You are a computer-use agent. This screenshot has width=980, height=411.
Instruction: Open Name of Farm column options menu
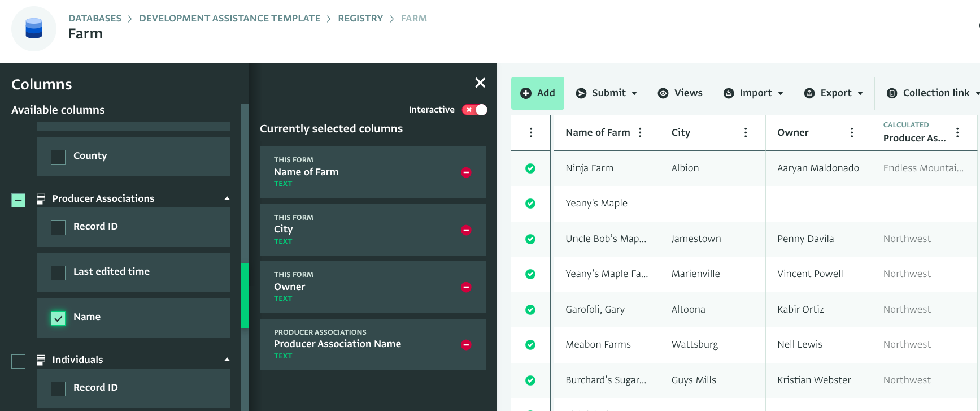pyautogui.click(x=640, y=132)
